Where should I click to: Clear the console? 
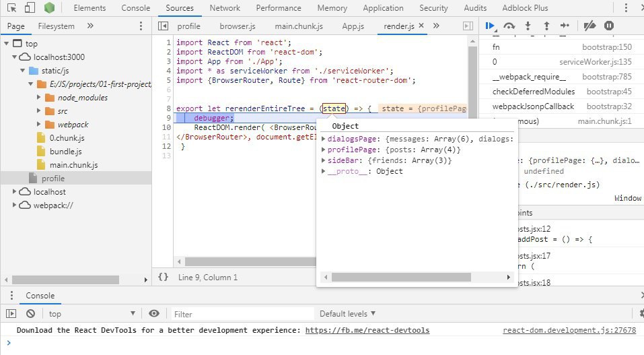click(30, 314)
